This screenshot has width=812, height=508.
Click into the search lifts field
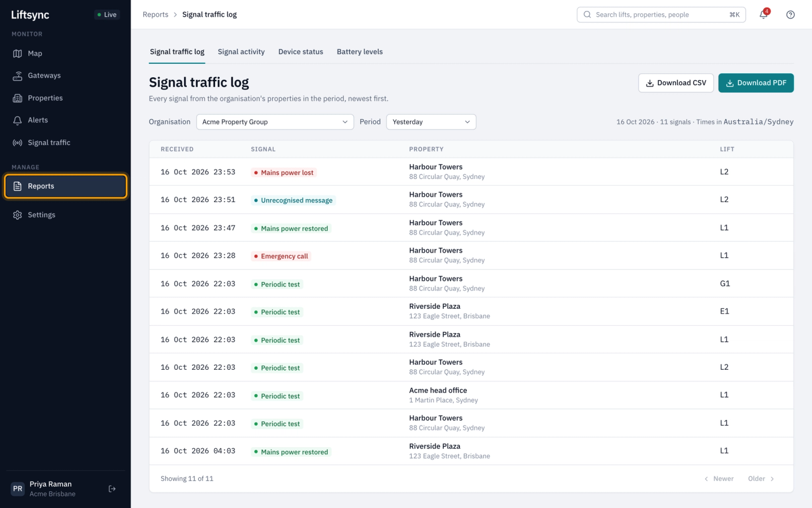tap(661, 15)
